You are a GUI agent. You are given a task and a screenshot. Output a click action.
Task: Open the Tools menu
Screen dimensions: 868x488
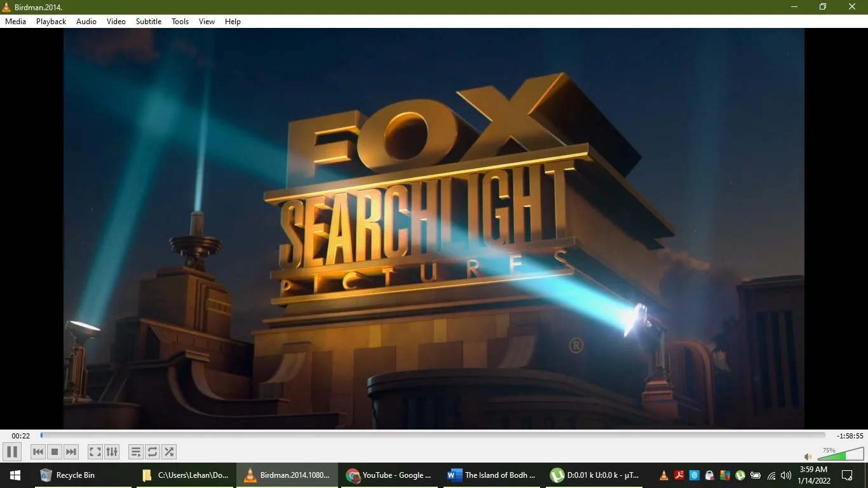click(x=180, y=22)
